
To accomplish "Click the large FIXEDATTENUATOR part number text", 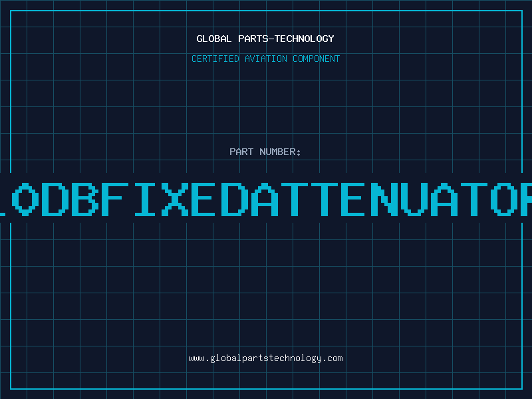I will pyautogui.click(x=266, y=199).
